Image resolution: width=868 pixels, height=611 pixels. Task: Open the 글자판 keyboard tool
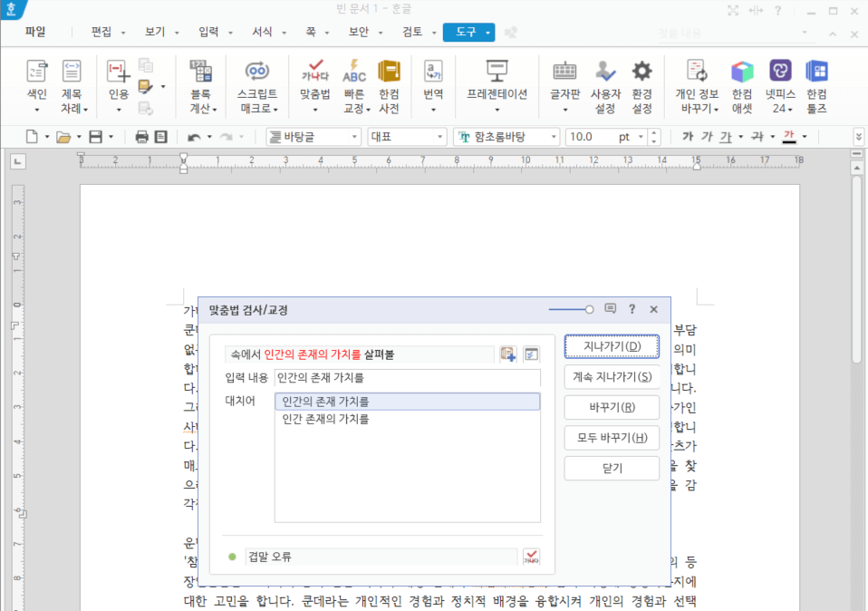pos(564,85)
